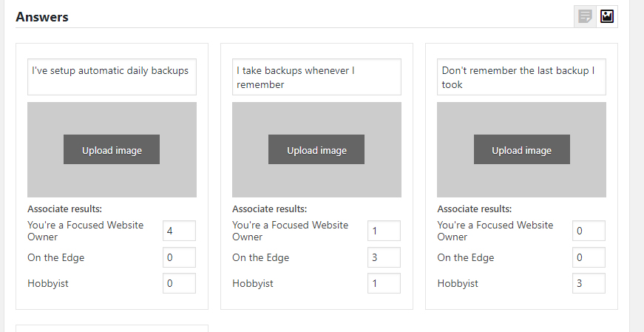
Task: Click Focused Website Owner score in third answer
Action: click(x=589, y=231)
